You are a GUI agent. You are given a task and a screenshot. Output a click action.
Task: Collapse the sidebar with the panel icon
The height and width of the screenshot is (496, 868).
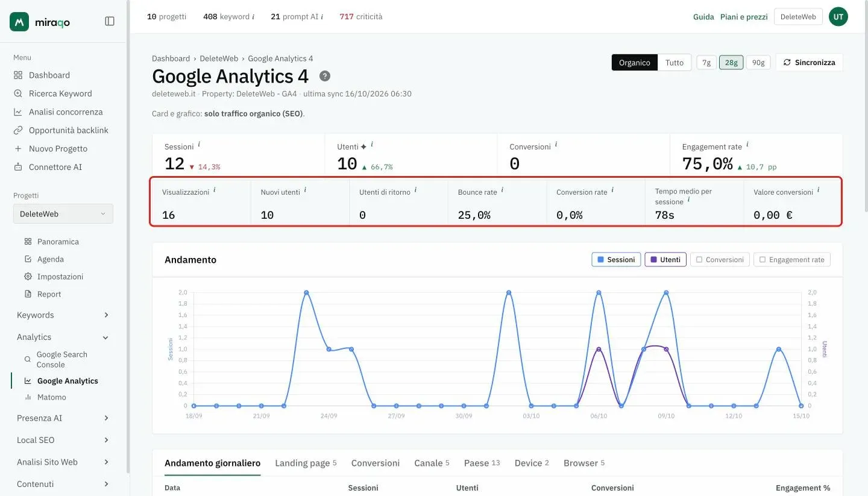[110, 21]
